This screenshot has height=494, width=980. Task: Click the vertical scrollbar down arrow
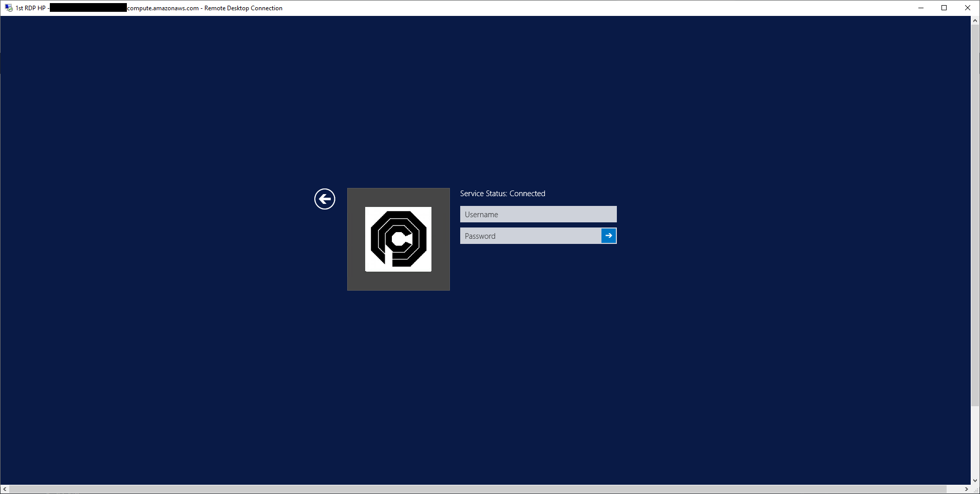tap(975, 481)
